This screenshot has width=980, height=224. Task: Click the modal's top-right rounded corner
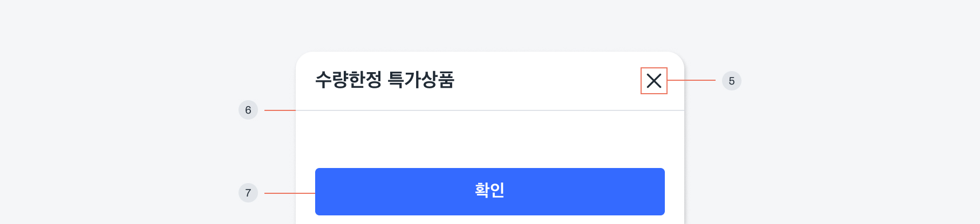(678, 58)
